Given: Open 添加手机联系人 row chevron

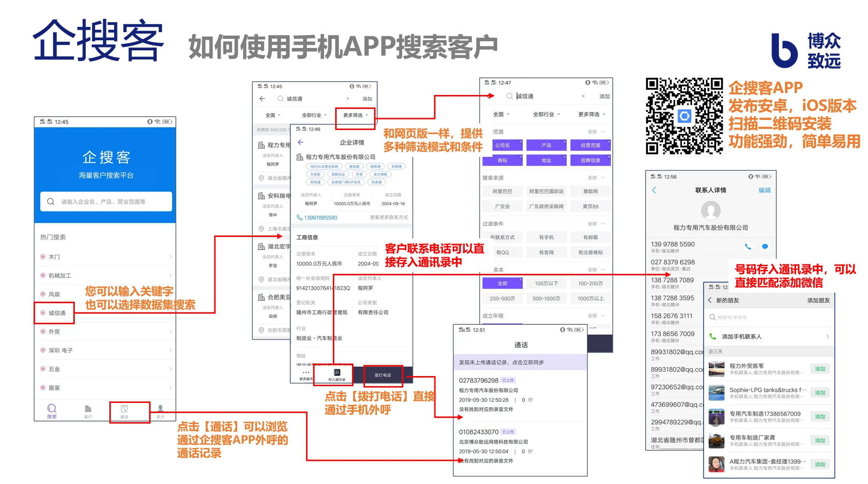Looking at the screenshot, I should [827, 336].
